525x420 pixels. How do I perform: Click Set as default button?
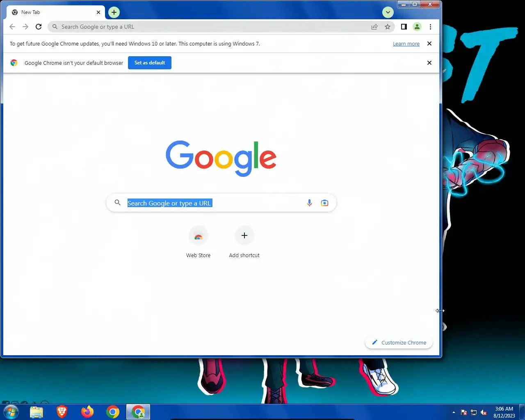point(150,63)
